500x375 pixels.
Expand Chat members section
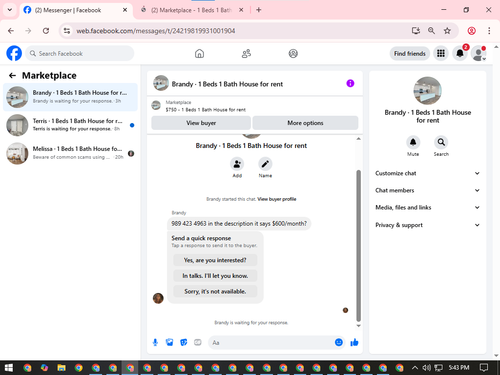point(427,190)
